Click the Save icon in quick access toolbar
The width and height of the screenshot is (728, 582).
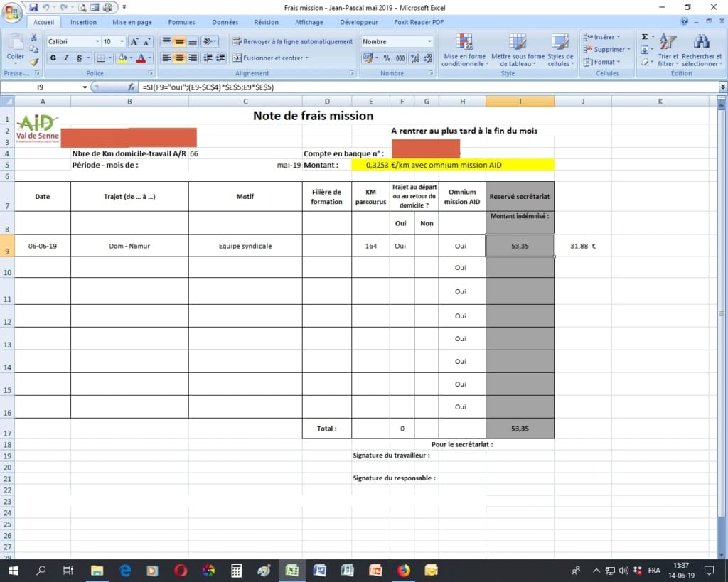coord(33,7)
